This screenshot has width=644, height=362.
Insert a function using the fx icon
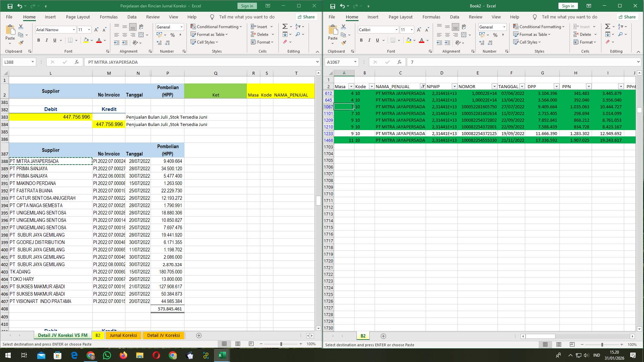pyautogui.click(x=76, y=62)
